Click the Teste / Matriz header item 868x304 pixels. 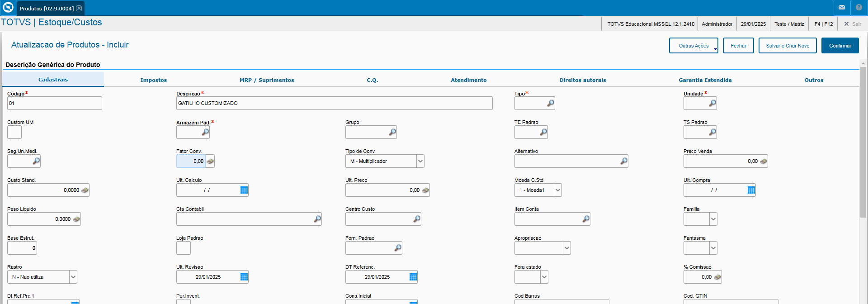coord(789,24)
